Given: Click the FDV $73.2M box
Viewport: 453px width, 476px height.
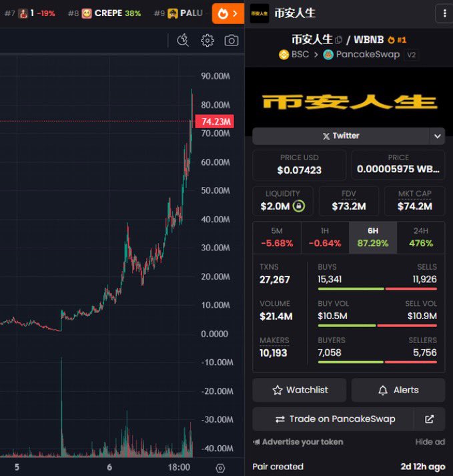Looking at the screenshot, I should (x=349, y=201).
